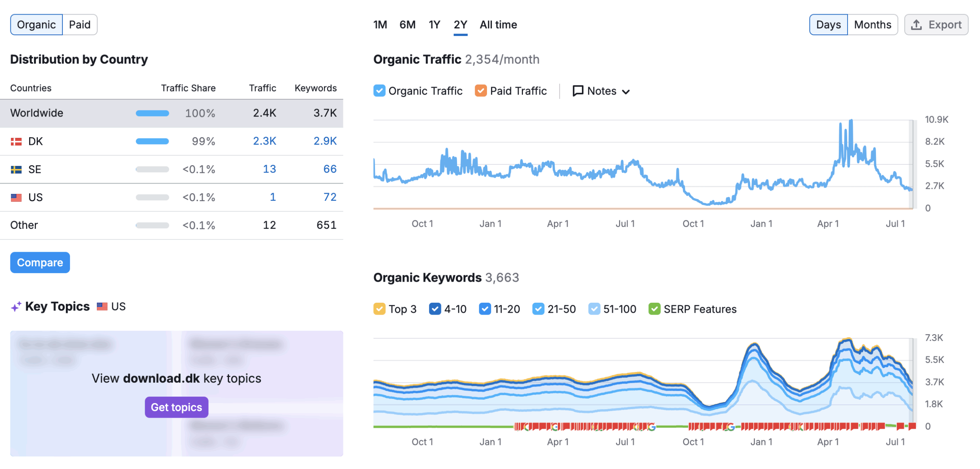Click Worldwide traffic share bar
Image resolution: width=980 pixels, height=469 pixels.
pos(152,113)
